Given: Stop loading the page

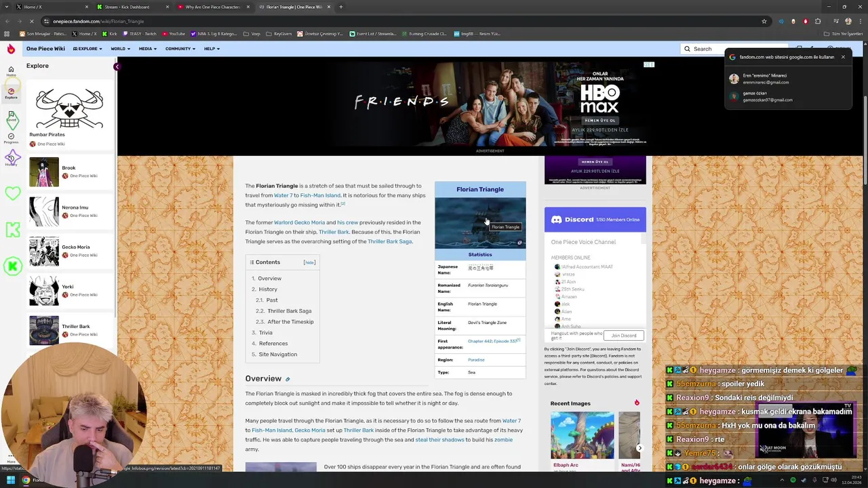Looking at the screenshot, I should (33, 21).
